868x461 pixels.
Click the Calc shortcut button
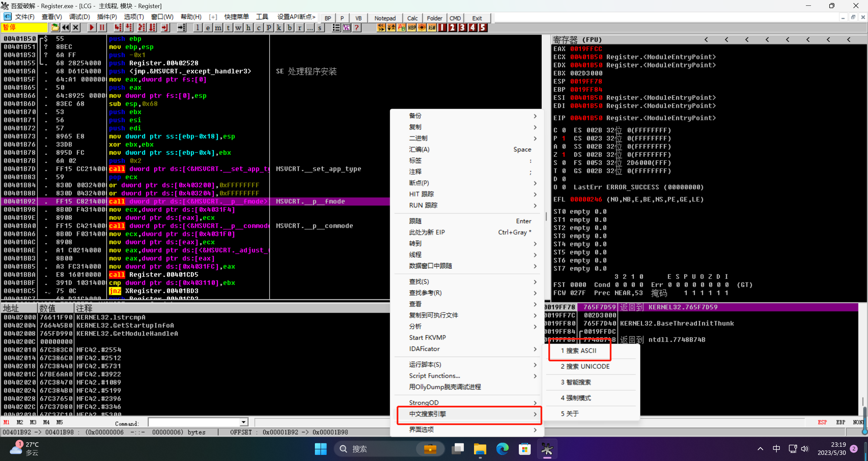pyautogui.click(x=412, y=18)
